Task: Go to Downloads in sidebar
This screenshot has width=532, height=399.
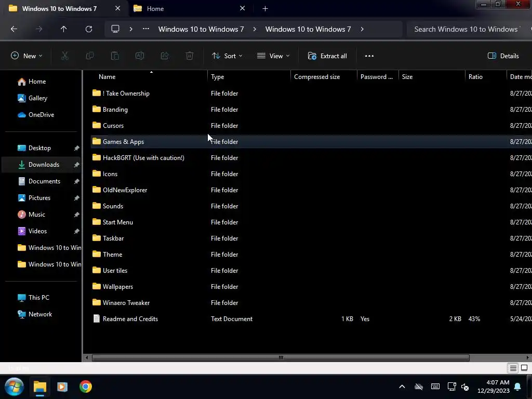Action: [41, 165]
